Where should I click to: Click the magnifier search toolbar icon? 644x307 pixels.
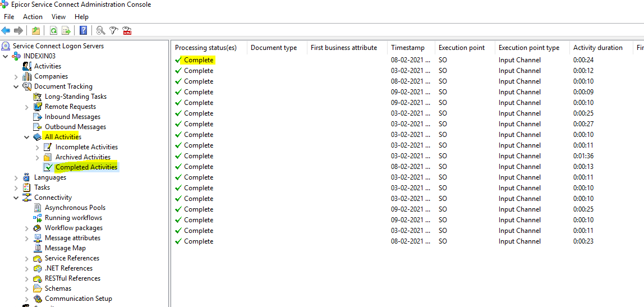click(100, 30)
